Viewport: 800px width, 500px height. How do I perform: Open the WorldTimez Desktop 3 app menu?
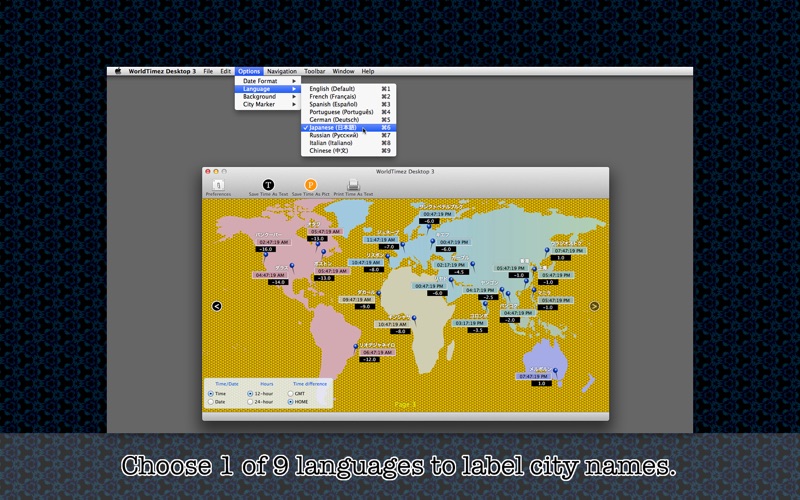point(162,71)
